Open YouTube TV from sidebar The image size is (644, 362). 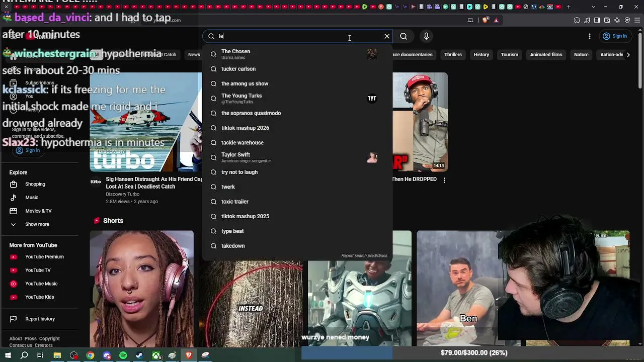(x=39, y=270)
